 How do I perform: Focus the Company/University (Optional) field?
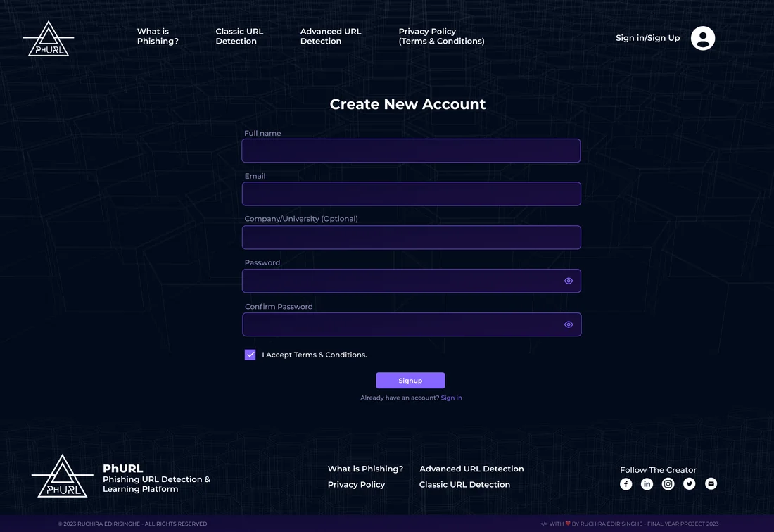[411, 237]
